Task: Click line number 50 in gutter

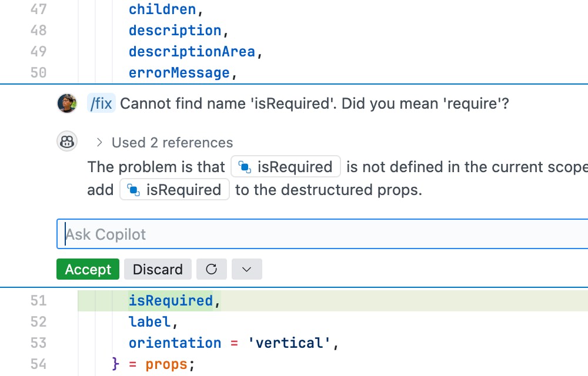Action: tap(38, 73)
